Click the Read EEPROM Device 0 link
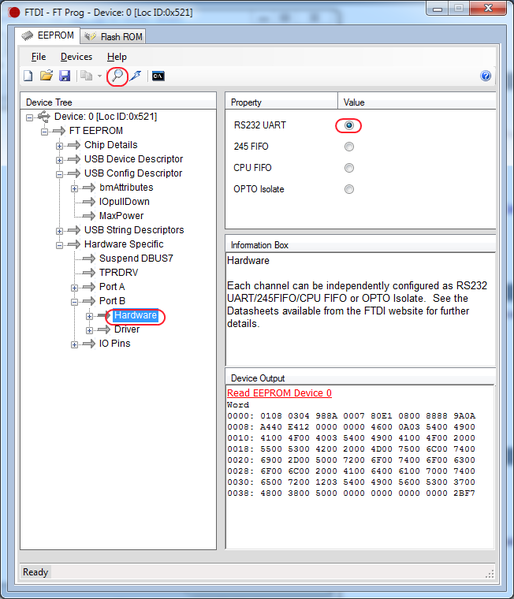514x599 pixels. point(279,393)
